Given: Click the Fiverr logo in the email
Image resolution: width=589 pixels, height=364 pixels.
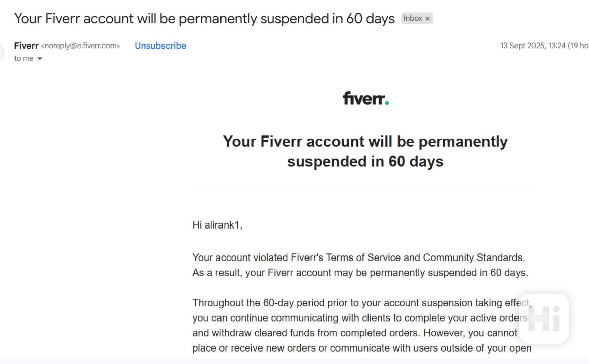Looking at the screenshot, I should click(x=365, y=98).
